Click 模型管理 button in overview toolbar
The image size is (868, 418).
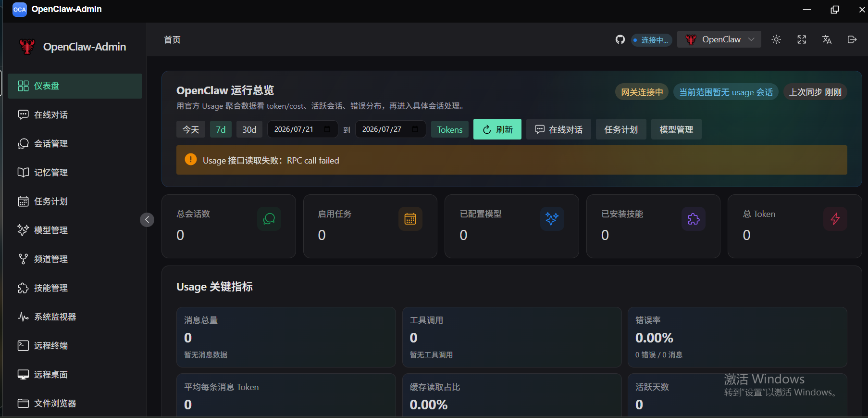coord(676,129)
